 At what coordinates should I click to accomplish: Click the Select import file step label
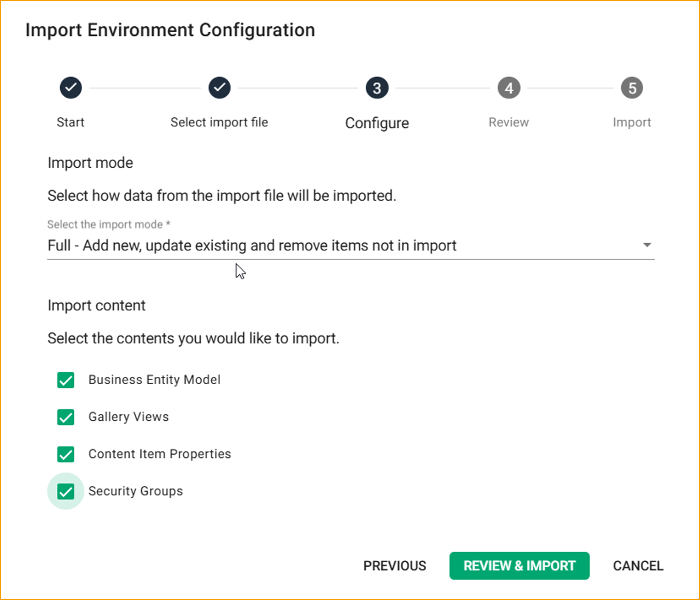[x=219, y=122]
